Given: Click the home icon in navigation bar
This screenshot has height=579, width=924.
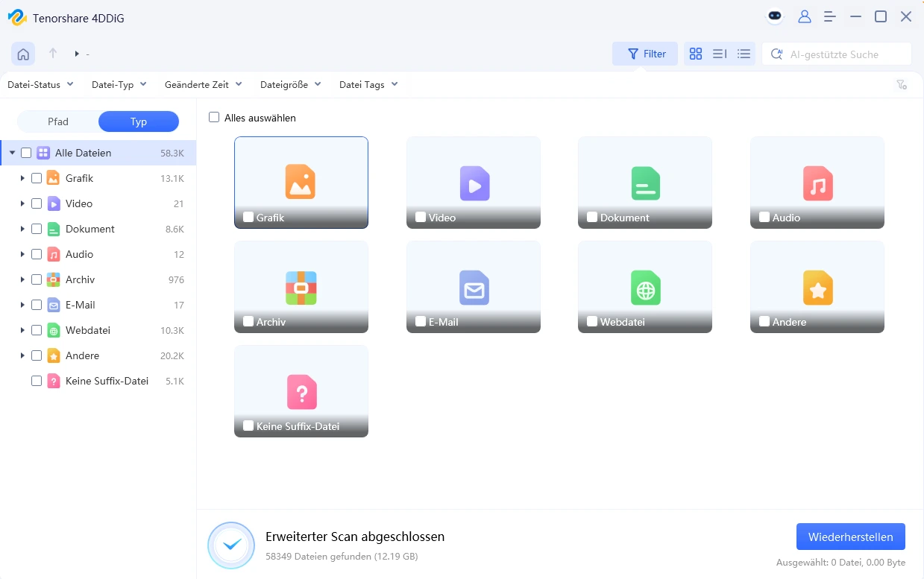Looking at the screenshot, I should [x=23, y=54].
